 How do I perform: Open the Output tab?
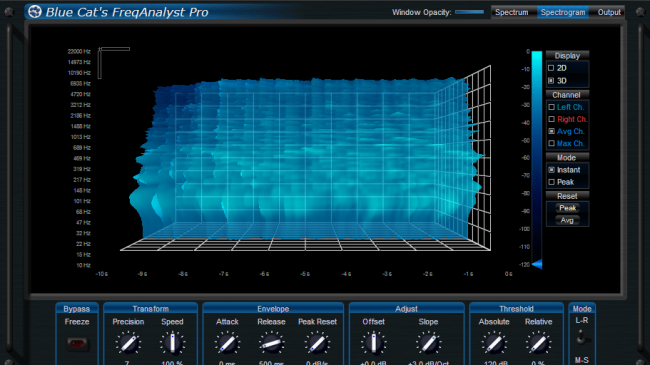609,12
